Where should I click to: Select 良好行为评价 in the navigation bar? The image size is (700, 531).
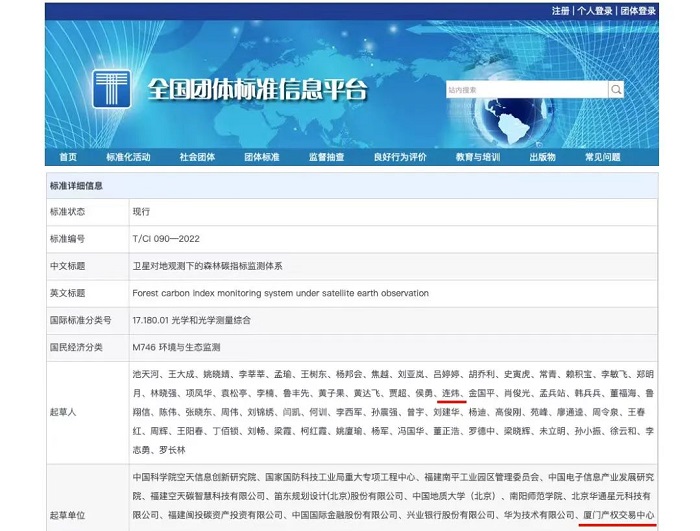tap(400, 157)
